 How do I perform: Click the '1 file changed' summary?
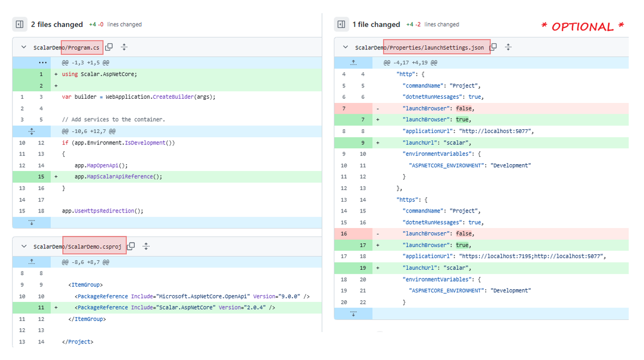click(x=376, y=24)
